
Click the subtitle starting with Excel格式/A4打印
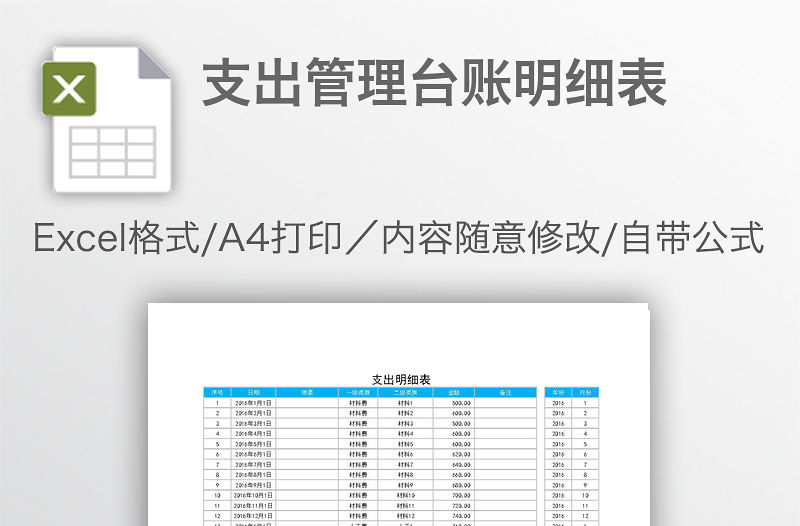tap(399, 238)
